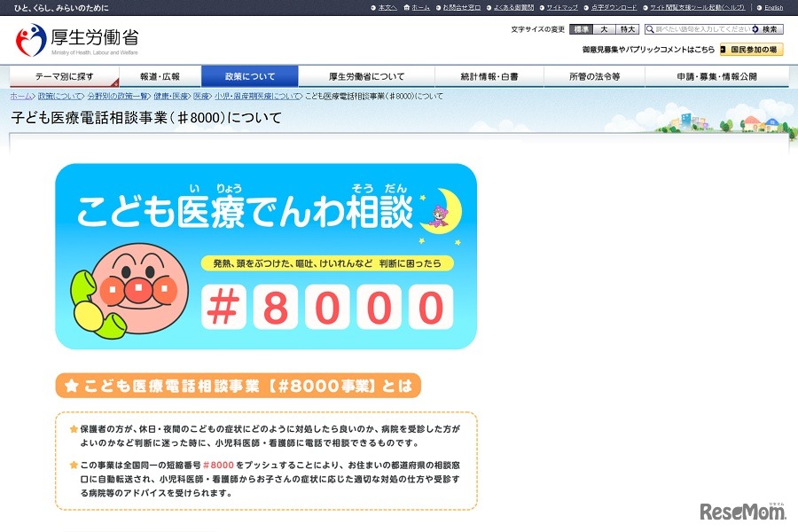
Task: Go to ホーム in the breadcrumb
Action: pyautogui.click(x=21, y=96)
